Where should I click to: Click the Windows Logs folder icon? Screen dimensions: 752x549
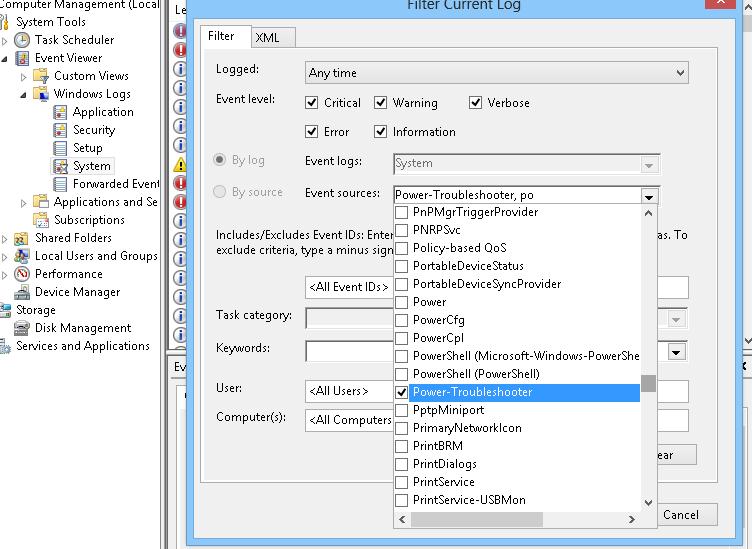[x=41, y=94]
